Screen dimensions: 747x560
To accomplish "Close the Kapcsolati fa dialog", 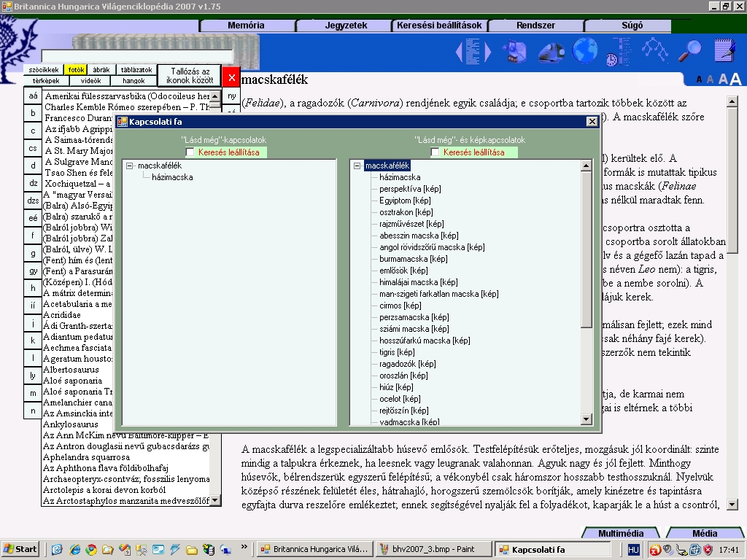I will 592,122.
